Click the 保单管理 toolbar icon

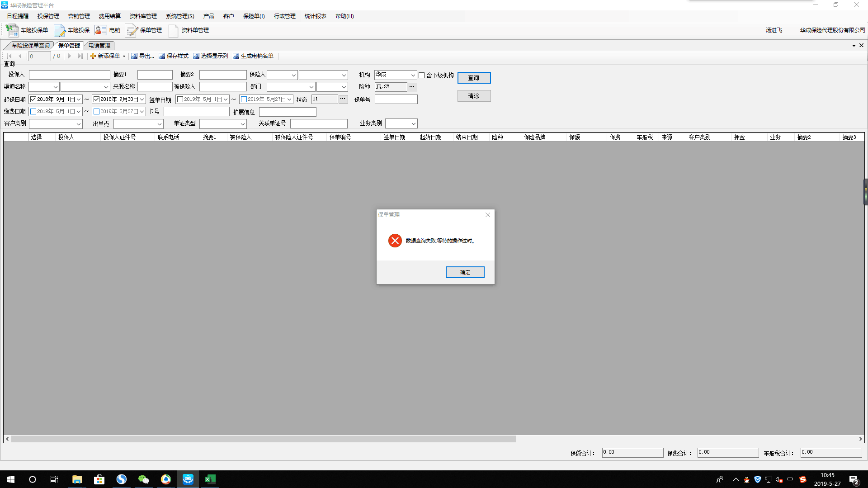coord(132,30)
